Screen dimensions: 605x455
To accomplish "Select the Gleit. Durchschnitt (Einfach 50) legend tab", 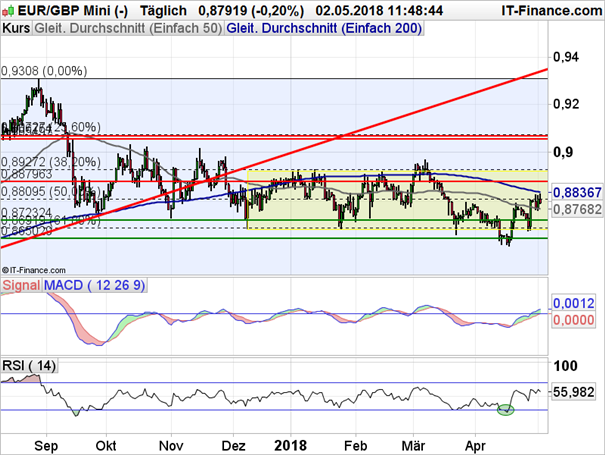I will click(x=128, y=29).
